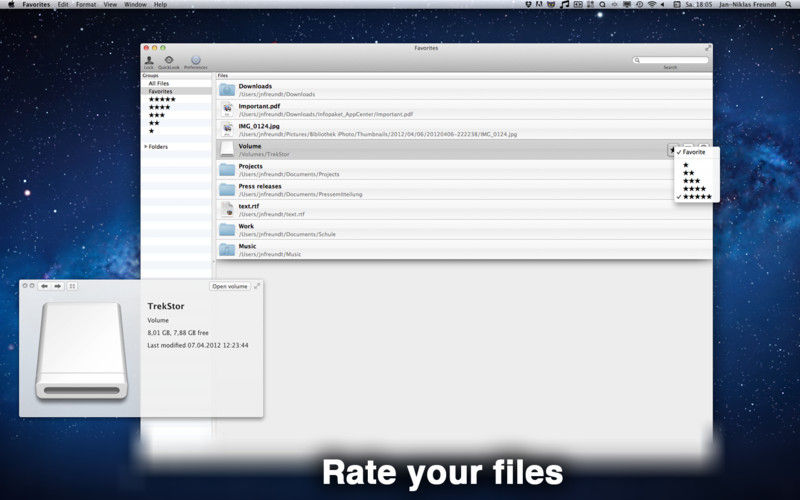
Task: Select one-star rating in popup
Action: click(686, 165)
